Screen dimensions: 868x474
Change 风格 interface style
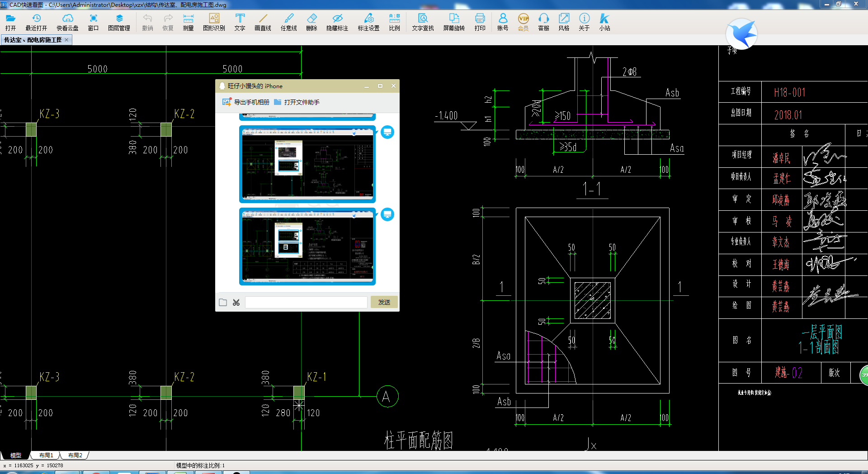pyautogui.click(x=564, y=22)
